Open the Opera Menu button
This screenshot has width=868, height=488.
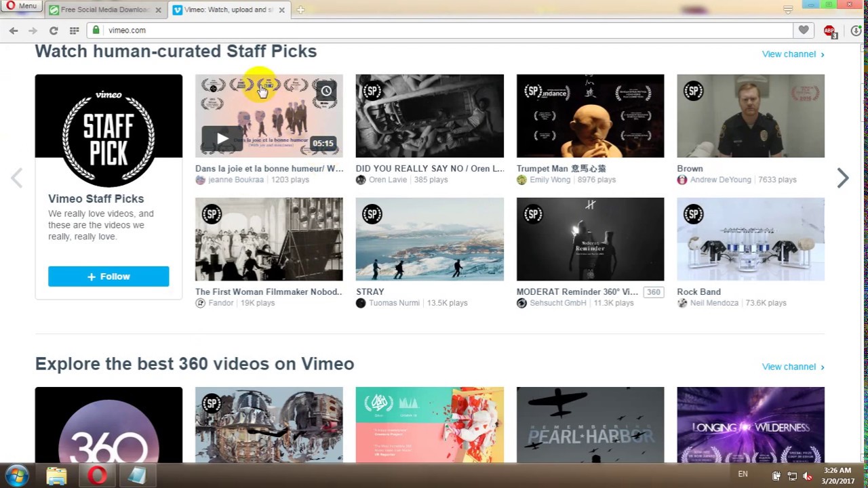pyautogui.click(x=22, y=5)
